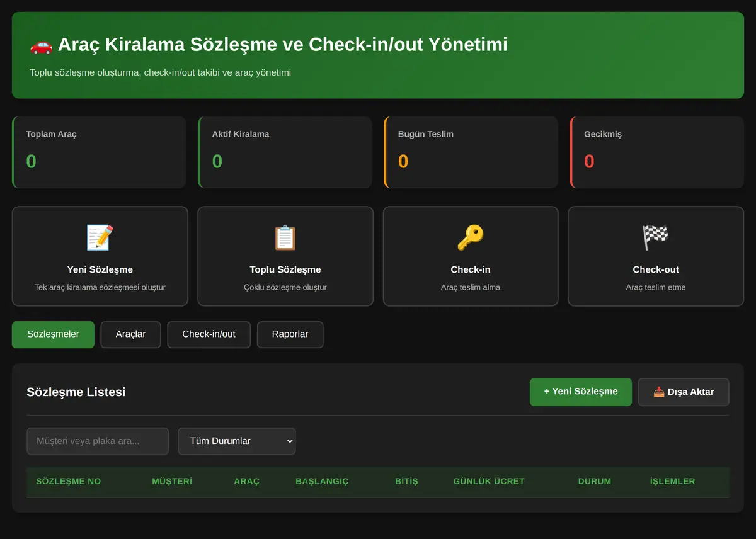Click 'Çoklu sözleşme oluştur' description text
The height and width of the screenshot is (539, 756).
tap(285, 287)
